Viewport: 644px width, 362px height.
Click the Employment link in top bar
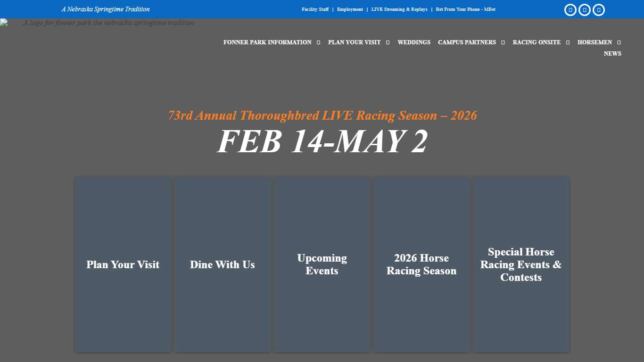(x=350, y=9)
